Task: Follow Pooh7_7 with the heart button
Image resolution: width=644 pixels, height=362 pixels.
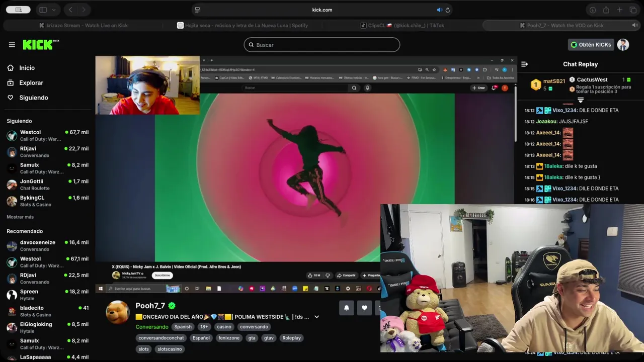Action: click(x=364, y=308)
